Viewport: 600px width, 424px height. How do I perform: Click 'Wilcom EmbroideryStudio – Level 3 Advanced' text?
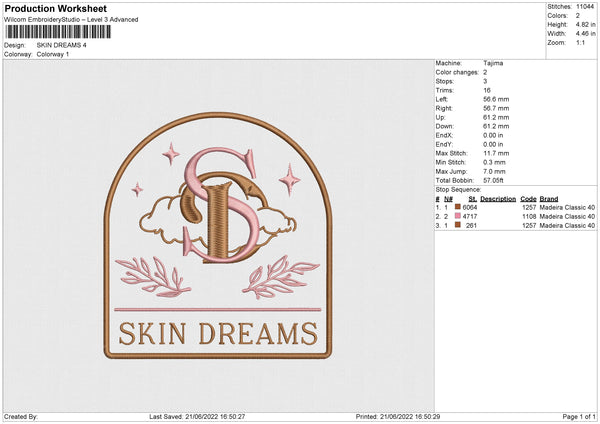71,20
